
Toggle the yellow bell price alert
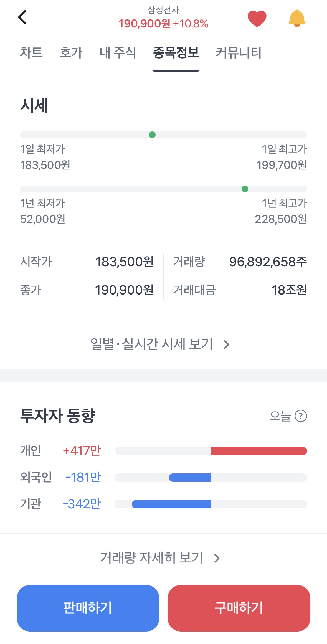point(297,18)
